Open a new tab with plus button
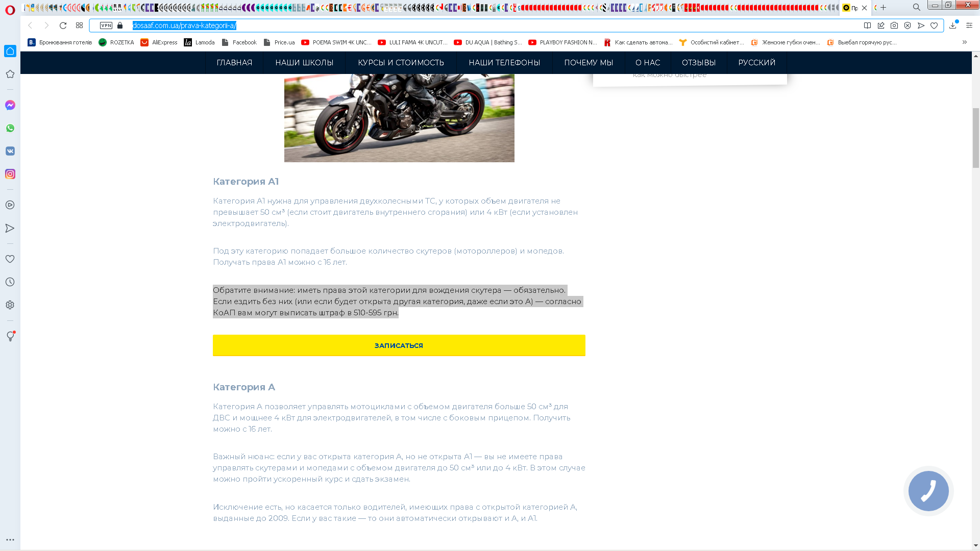This screenshot has height=551, width=980. pos(884,8)
